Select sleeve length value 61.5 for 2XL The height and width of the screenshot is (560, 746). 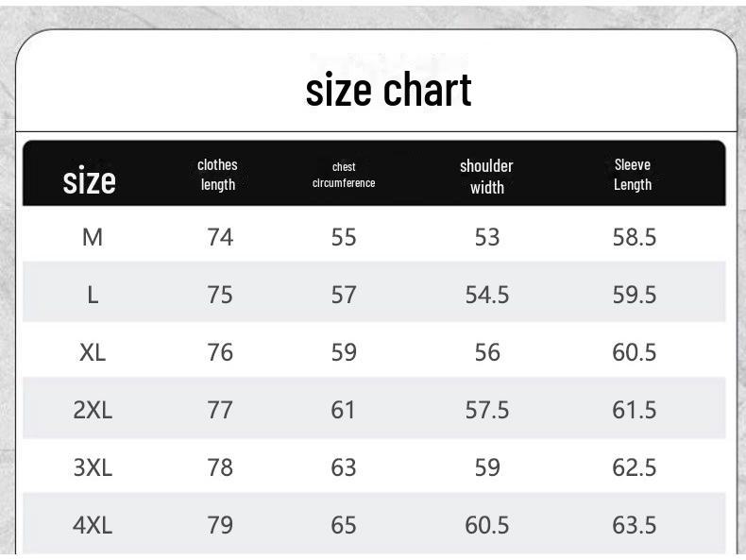pos(635,410)
